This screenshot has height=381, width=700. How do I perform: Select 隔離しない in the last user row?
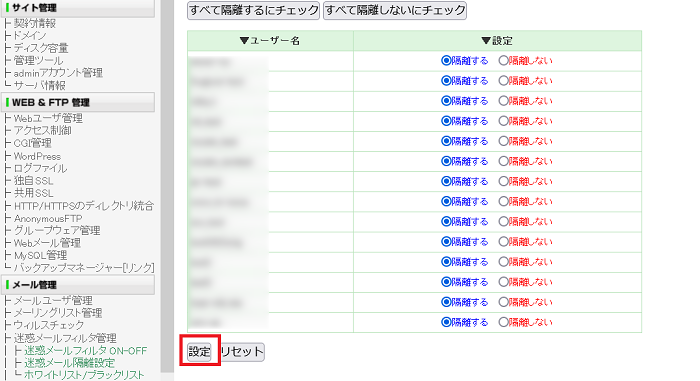(x=504, y=322)
